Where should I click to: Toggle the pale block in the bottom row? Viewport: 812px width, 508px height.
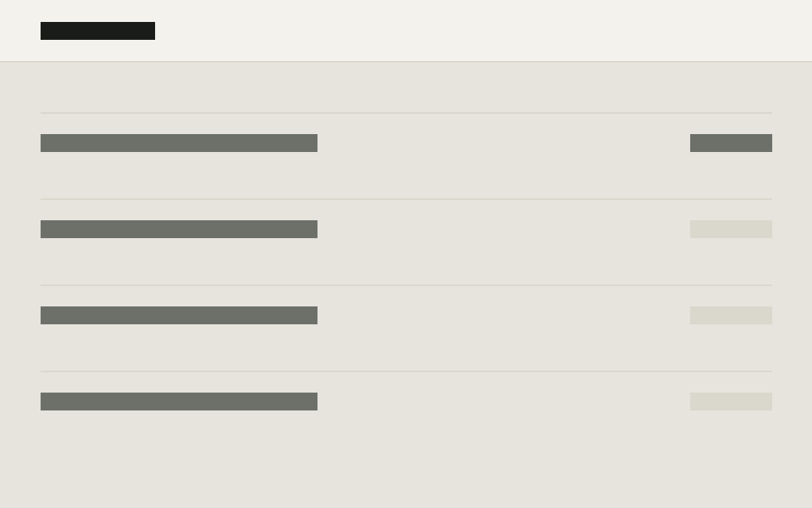[x=732, y=402]
